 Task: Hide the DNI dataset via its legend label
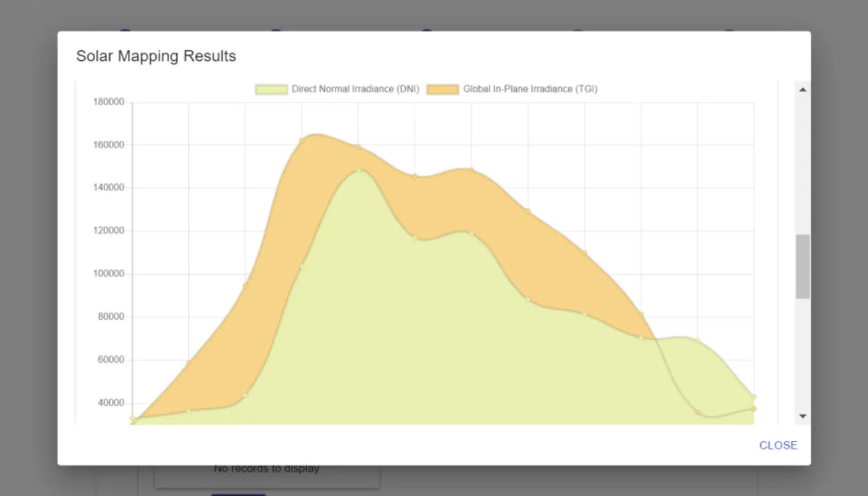(356, 89)
